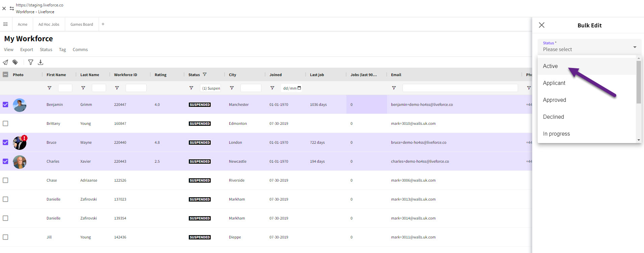This screenshot has width=644, height=253.
Task: Click the filter icon in Status column header
Action: click(205, 75)
